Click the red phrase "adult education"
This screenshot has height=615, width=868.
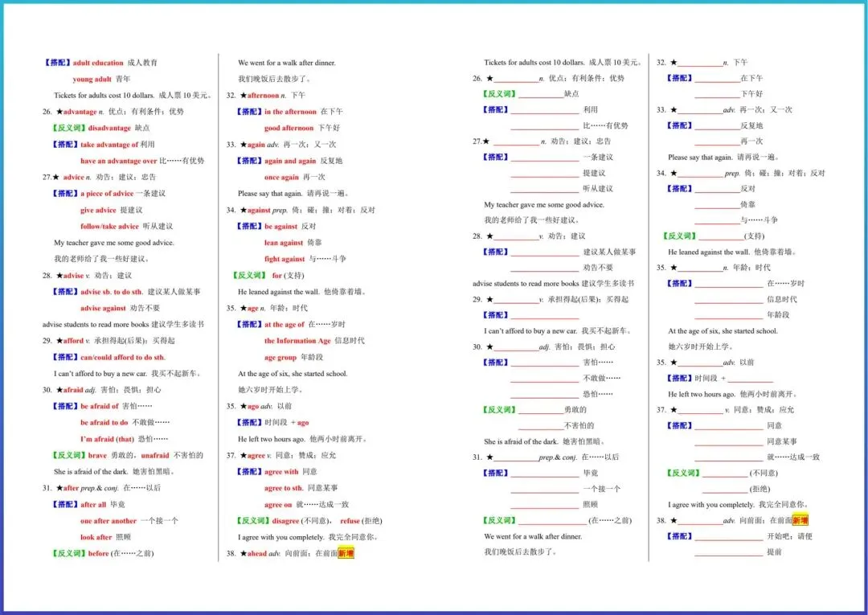pos(98,63)
